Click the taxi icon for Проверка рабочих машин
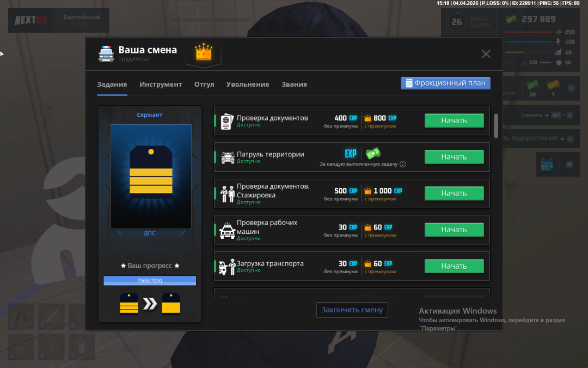Viewport: 588px width, 368px height. 226,231
